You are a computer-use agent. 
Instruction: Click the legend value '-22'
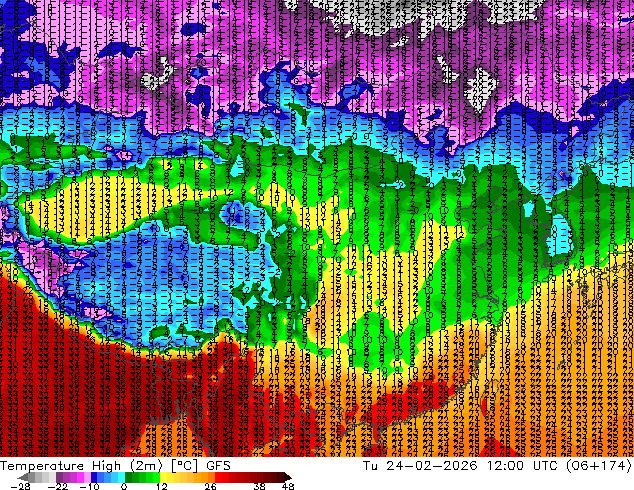(x=57, y=486)
